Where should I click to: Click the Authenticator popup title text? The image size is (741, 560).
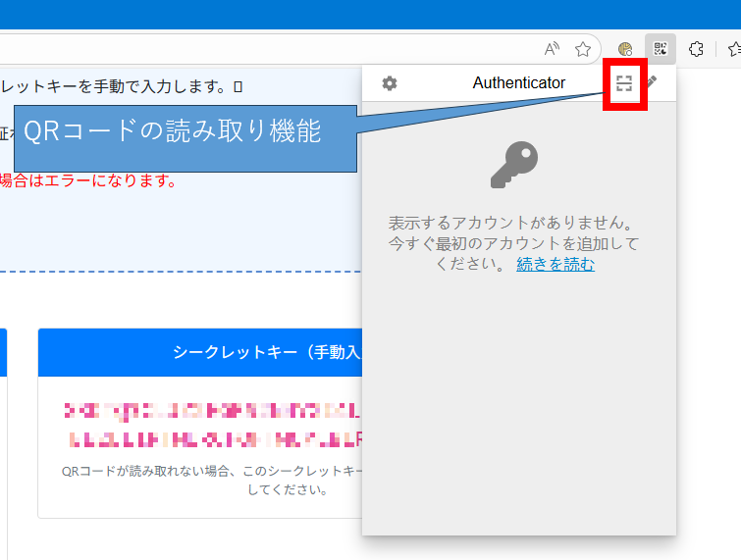pos(518,83)
